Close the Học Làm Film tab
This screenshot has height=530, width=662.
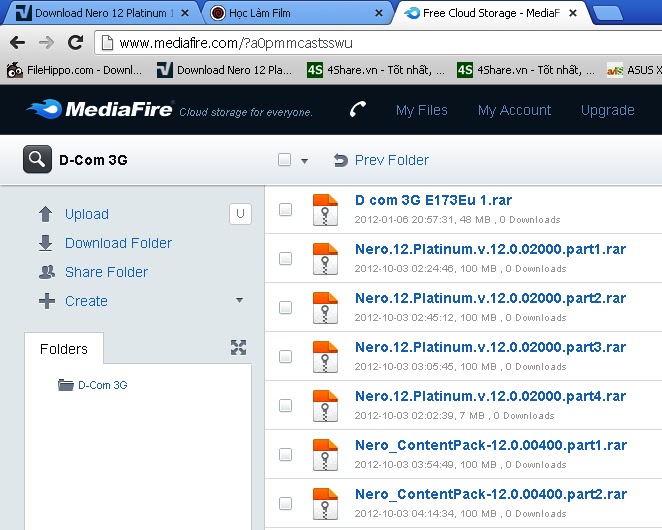[379, 13]
